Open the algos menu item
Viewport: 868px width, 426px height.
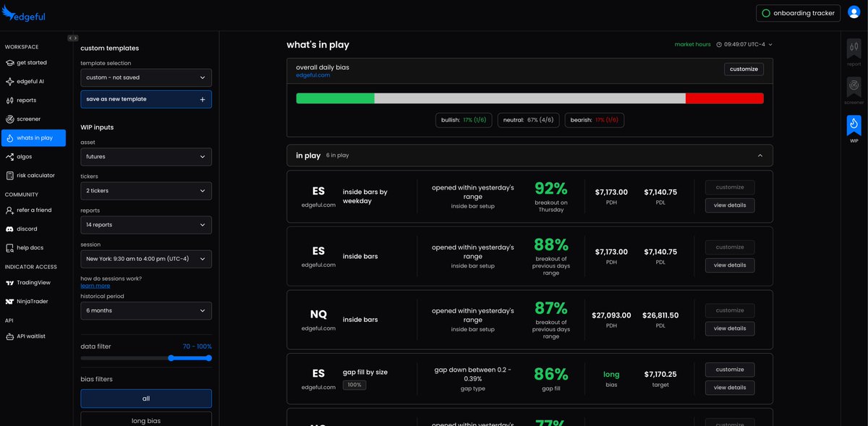click(33, 157)
